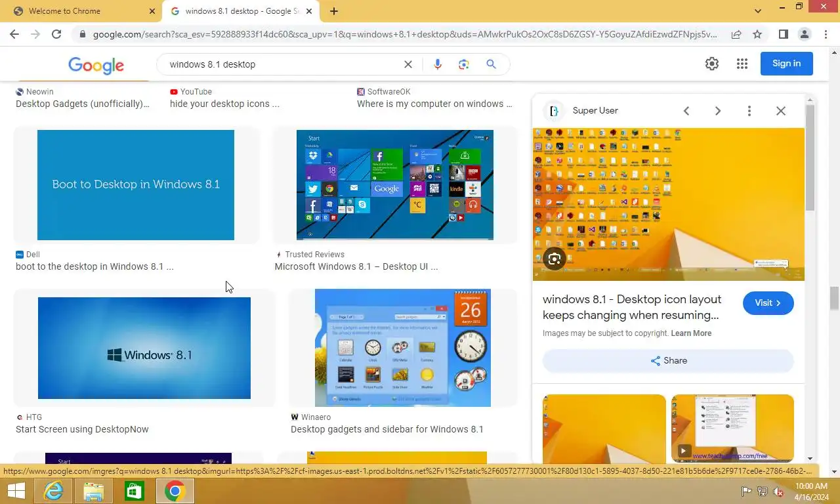
Task: Share the previewed image
Action: pos(668,360)
